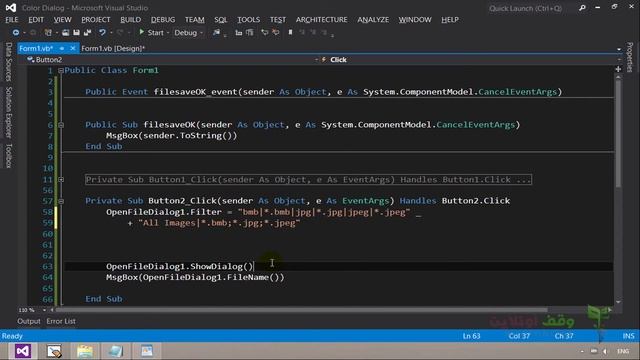Pin the Form1.vb tab
Image resolution: width=640 pixels, height=360 pixels.
(x=62, y=48)
